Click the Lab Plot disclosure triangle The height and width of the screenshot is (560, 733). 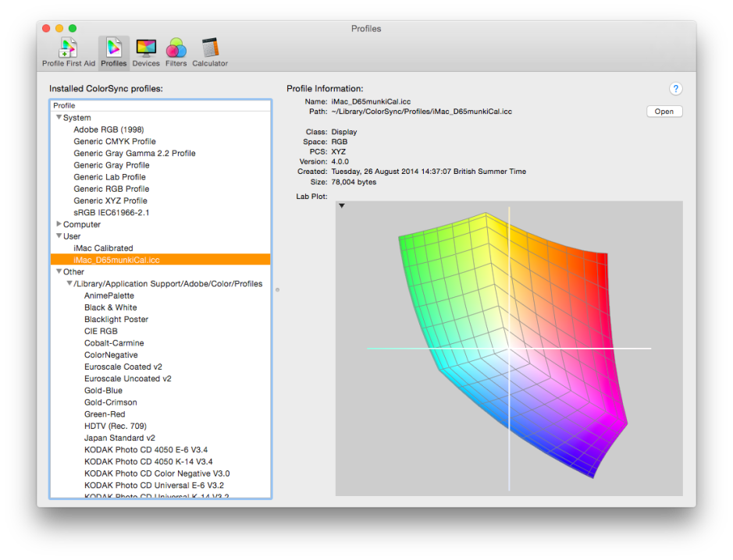pos(342,206)
